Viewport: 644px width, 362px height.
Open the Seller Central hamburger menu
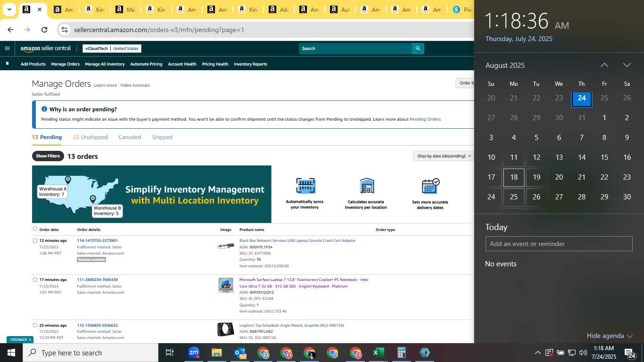(x=7, y=48)
